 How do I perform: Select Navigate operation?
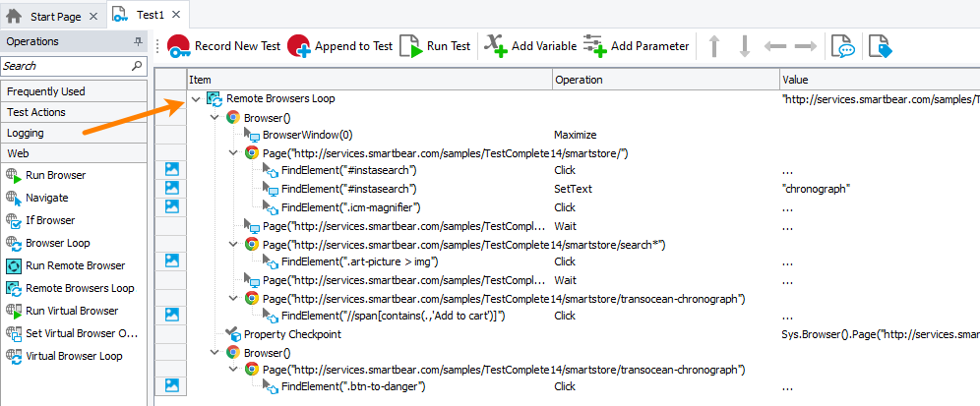[x=37, y=198]
